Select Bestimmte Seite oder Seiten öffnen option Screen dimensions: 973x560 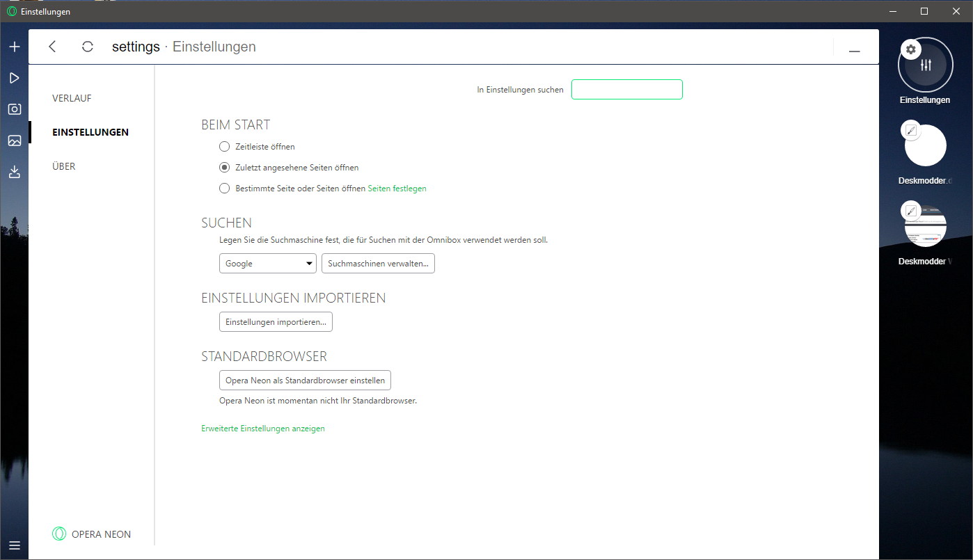224,189
